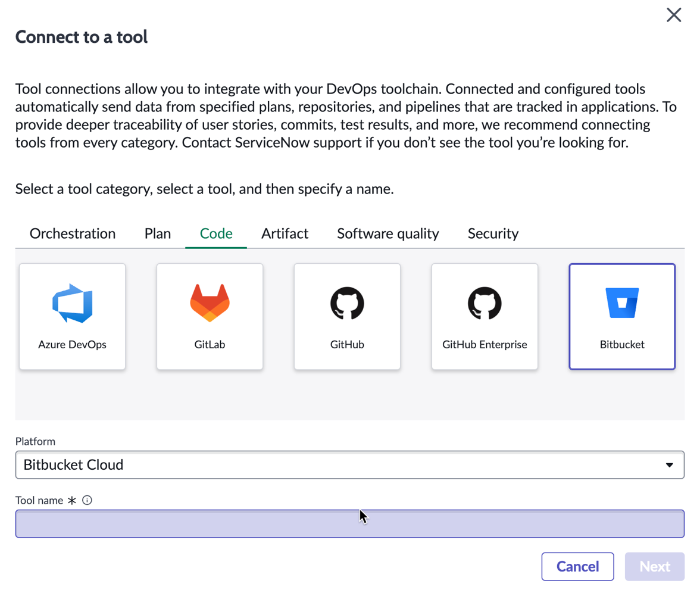This screenshot has height=593, width=700.
Task: Open the Platform dropdown showing Bitbucket Cloud
Action: coord(350,465)
